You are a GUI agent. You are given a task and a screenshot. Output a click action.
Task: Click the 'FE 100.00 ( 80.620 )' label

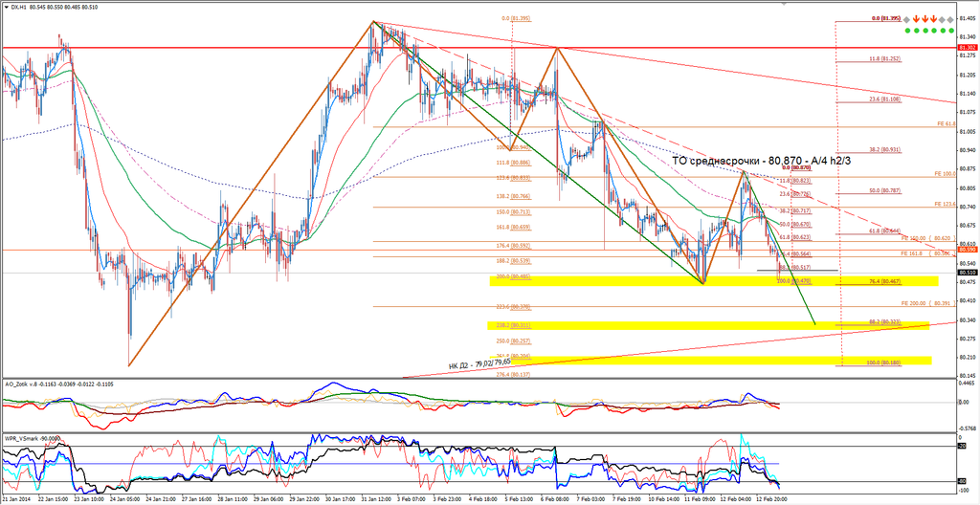(928, 238)
